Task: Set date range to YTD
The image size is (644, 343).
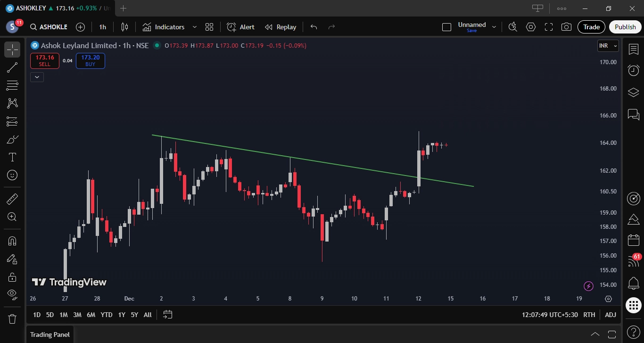Action: tap(107, 315)
